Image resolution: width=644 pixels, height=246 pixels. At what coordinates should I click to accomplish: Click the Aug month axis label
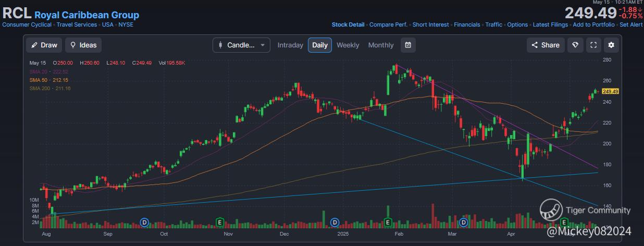click(45, 235)
